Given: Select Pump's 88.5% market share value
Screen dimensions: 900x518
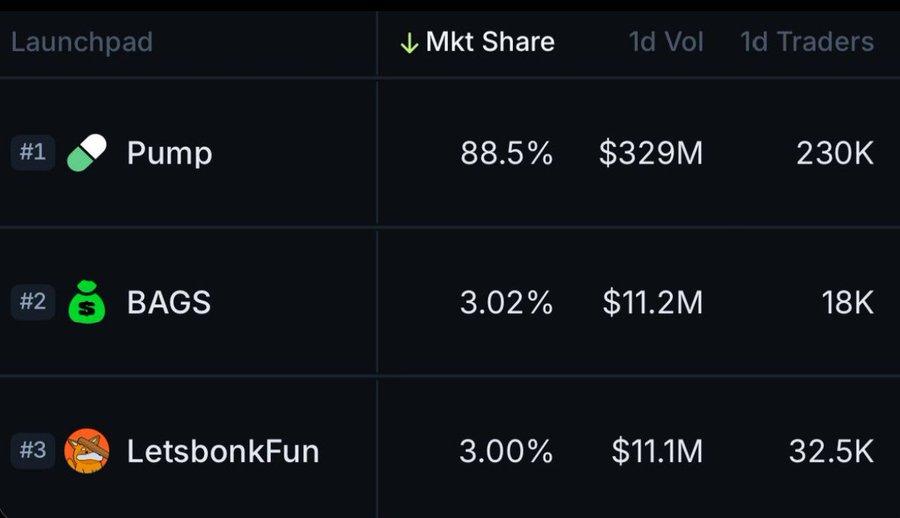Looking at the screenshot, I should pos(506,154).
